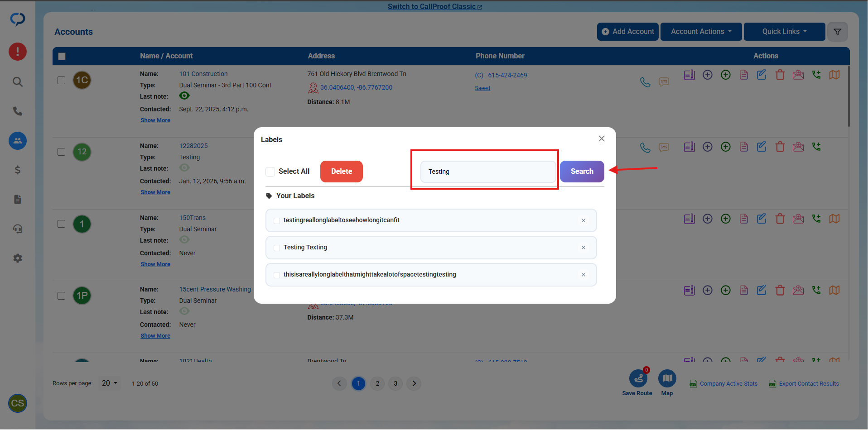This screenshot has height=430, width=868.
Task: Open note document icon for 150Trans row
Action: 744,219
